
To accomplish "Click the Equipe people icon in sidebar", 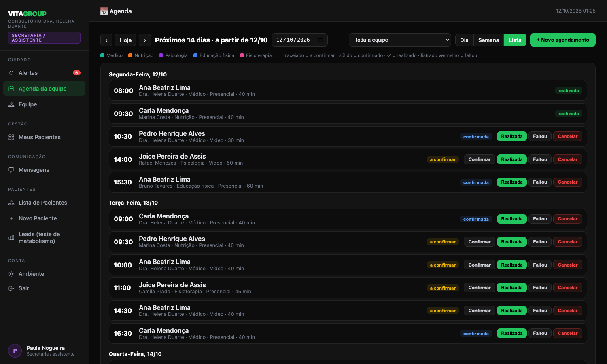I will point(11,104).
